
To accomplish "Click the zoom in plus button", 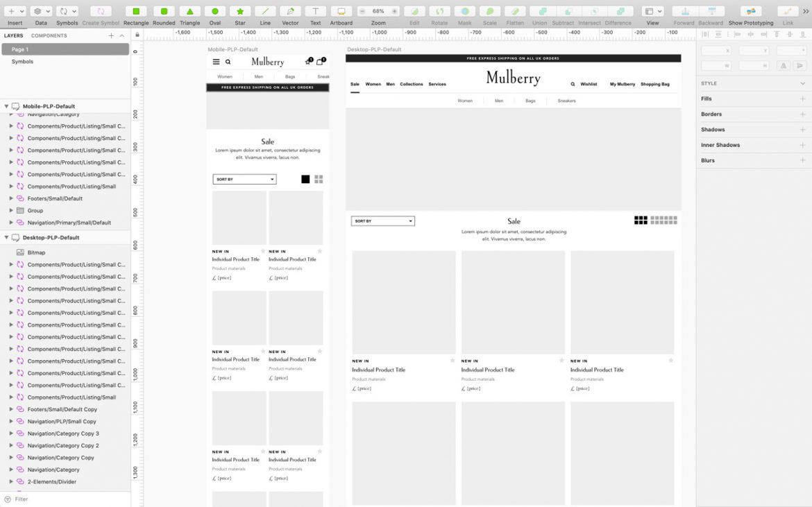I will pyautogui.click(x=395, y=11).
